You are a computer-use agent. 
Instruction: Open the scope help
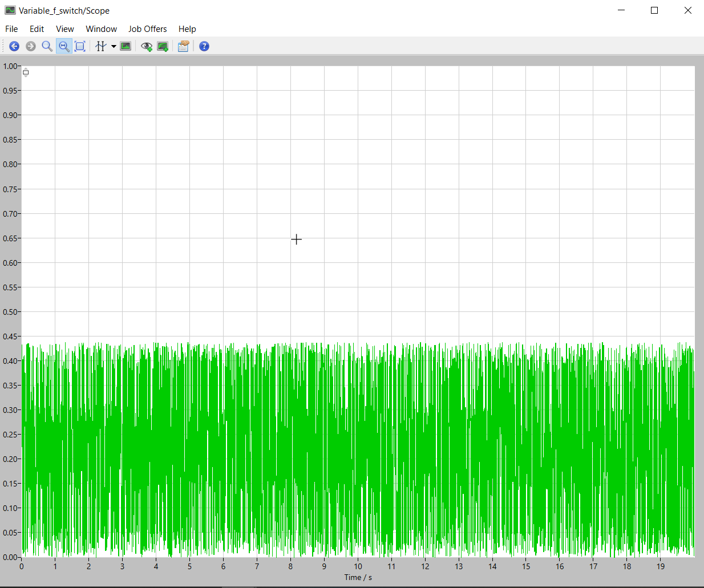(x=204, y=46)
